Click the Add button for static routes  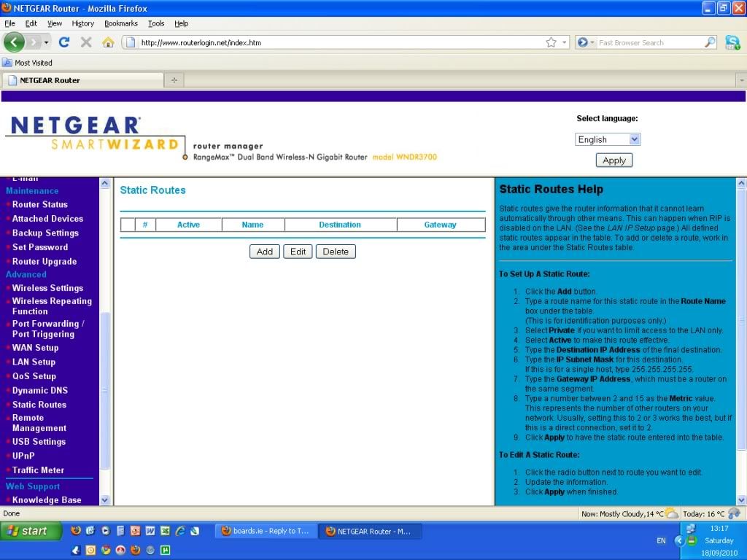pos(264,252)
